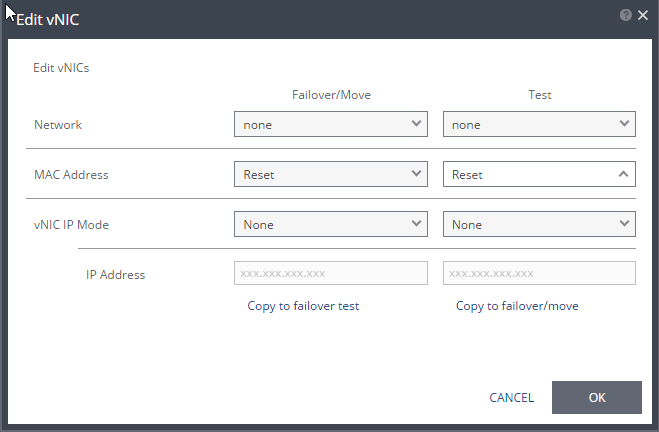Select the Test column header

pos(540,95)
